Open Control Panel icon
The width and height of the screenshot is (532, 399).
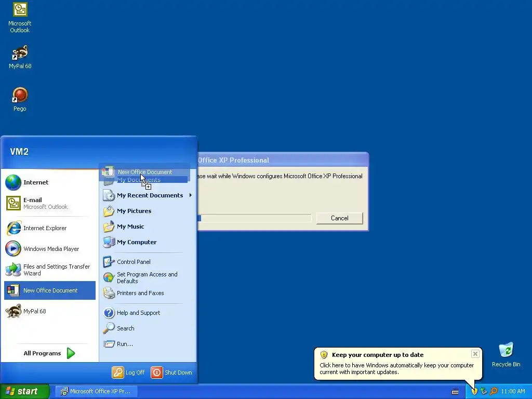click(109, 262)
